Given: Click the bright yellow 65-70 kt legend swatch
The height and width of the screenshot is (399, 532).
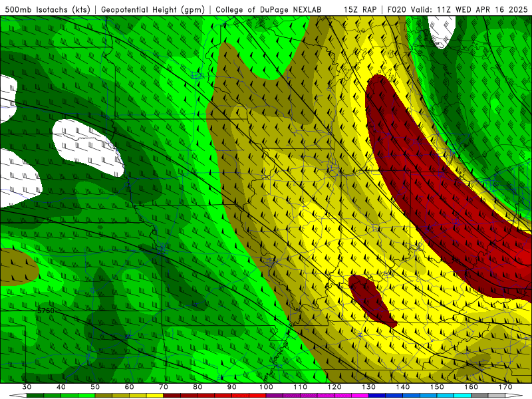Looking at the screenshot, I should pos(155,396).
